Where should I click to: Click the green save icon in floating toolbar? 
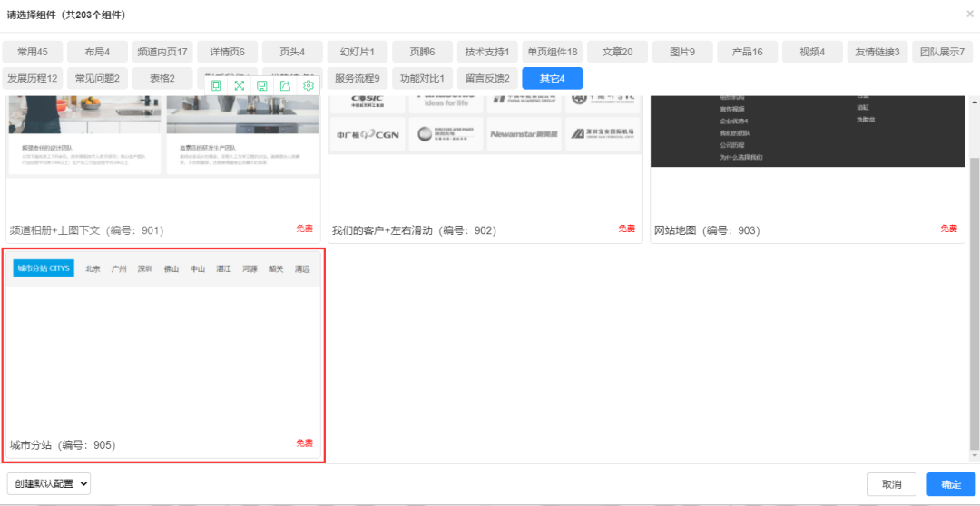click(x=261, y=85)
